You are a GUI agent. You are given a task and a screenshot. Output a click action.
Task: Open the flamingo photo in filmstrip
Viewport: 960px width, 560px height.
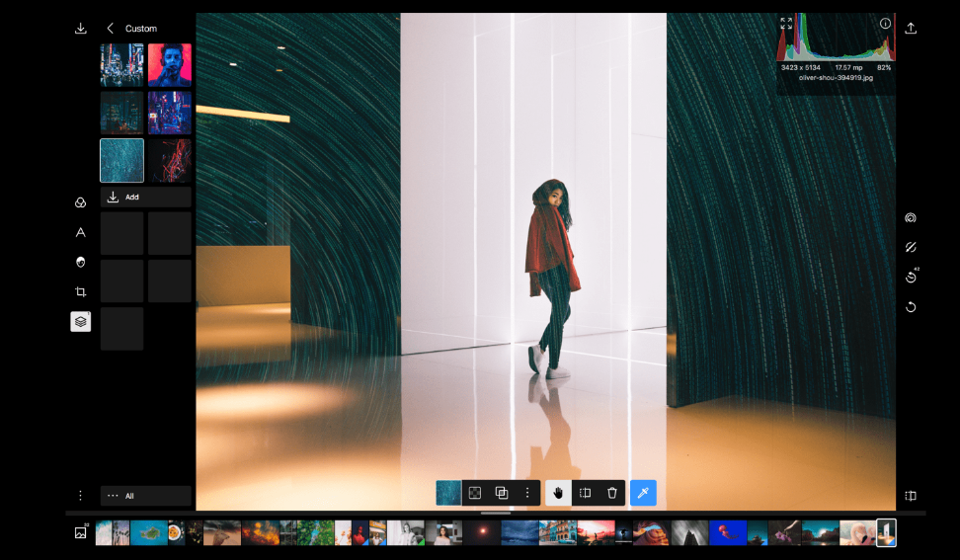point(857,532)
